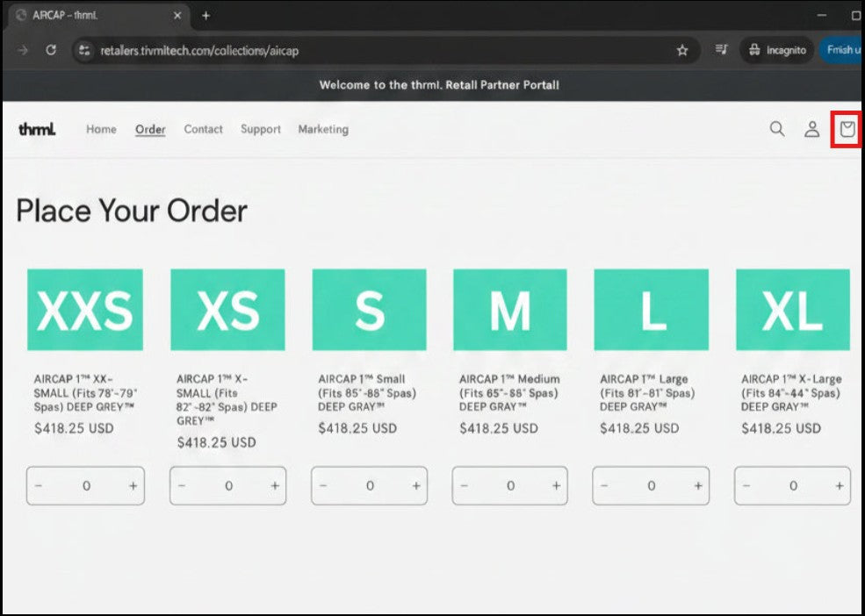Viewport: 865px width, 616px height.
Task: Open a new browser tab
Action: (205, 16)
